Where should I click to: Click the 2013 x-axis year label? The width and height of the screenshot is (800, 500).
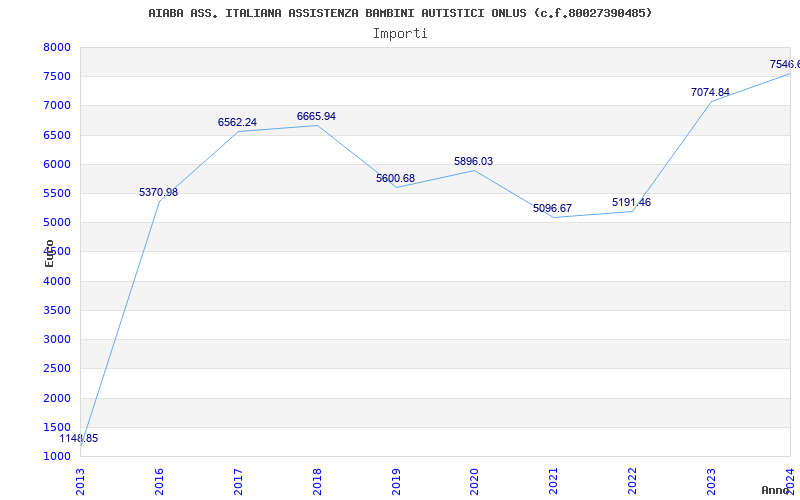(80, 482)
